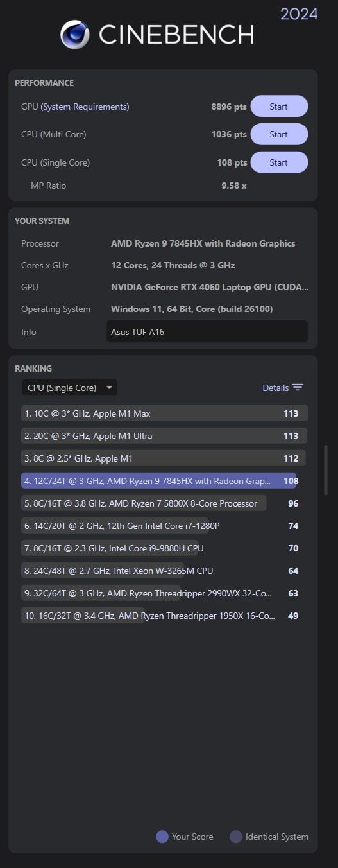Start the GPU benchmark test
The image size is (338, 868).
[x=279, y=107]
